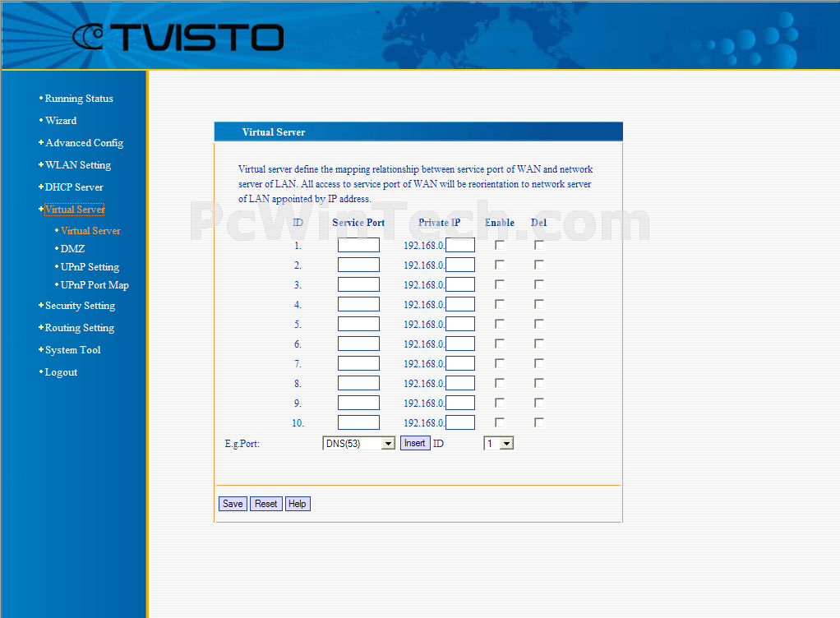Click the Save button

coord(233,504)
